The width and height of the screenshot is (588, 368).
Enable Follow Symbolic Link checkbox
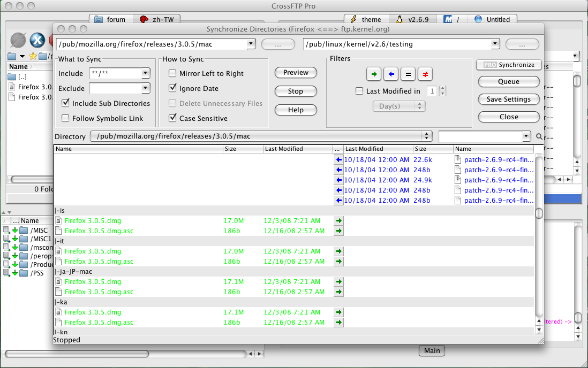[x=66, y=118]
